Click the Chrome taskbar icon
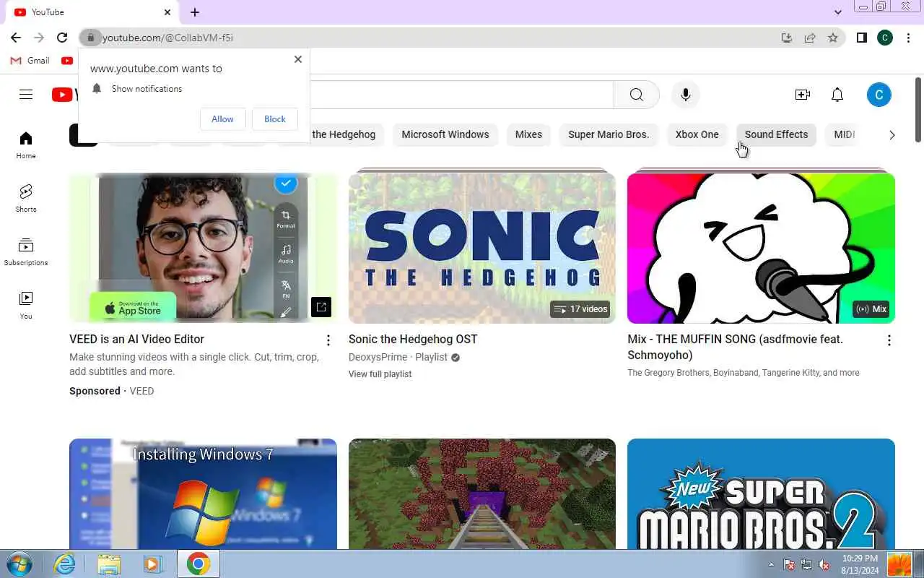924x578 pixels. tap(199, 564)
